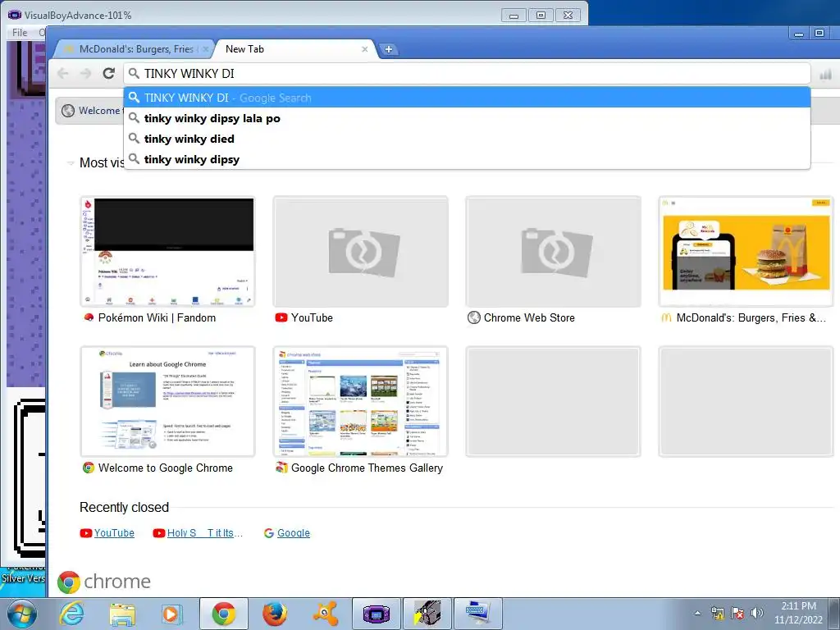840x630 pixels.
Task: Open the Welcome to Google Chrome thumbnail
Action: [167, 401]
